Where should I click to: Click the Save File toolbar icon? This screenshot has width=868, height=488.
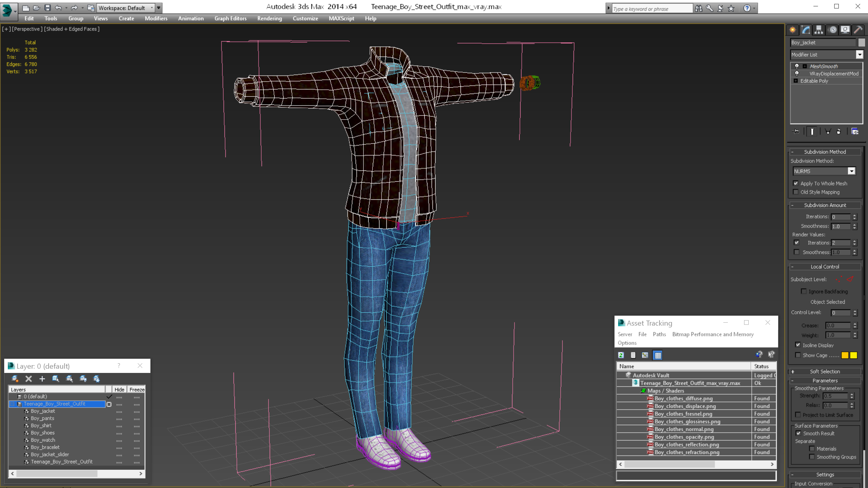(48, 8)
